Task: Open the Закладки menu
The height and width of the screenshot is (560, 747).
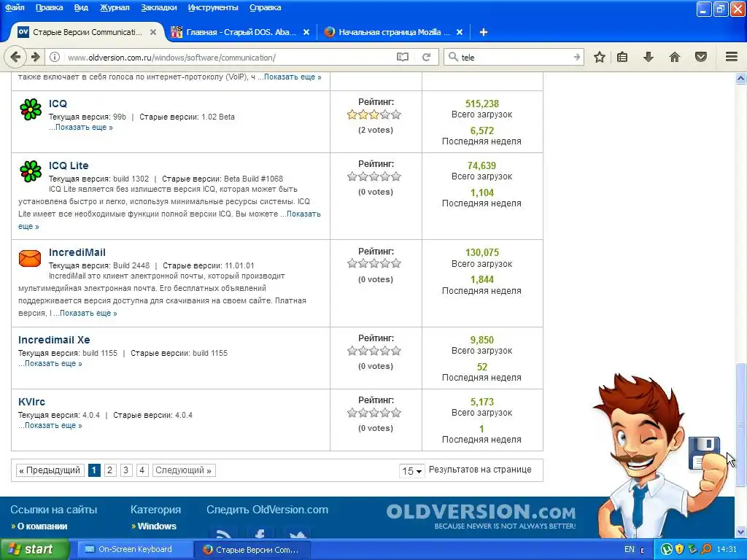Action: click(x=158, y=7)
